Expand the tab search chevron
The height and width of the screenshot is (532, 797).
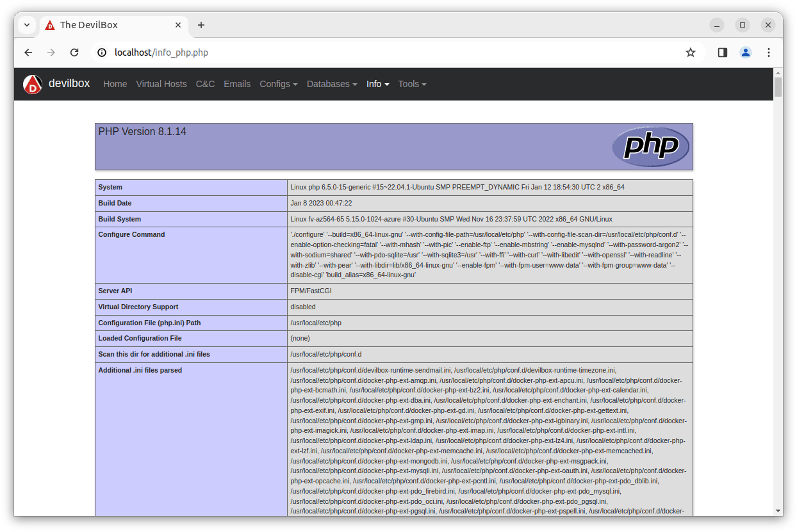[x=27, y=25]
